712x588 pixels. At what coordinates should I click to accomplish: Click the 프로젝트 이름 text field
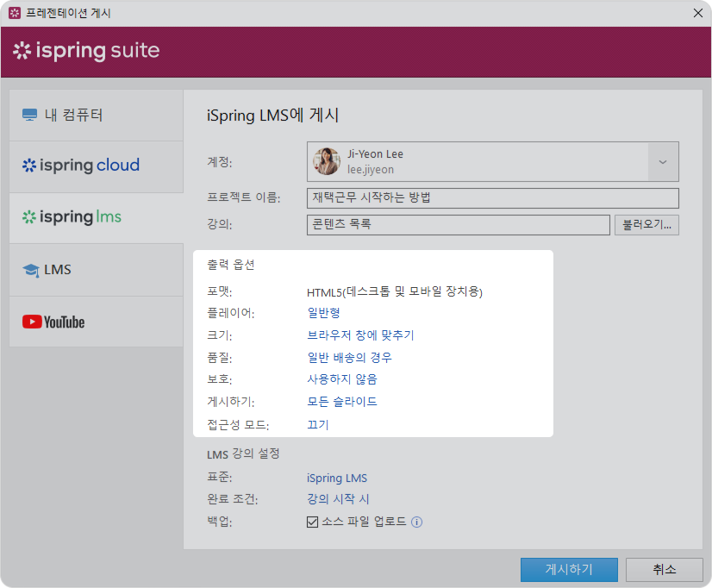point(492,198)
